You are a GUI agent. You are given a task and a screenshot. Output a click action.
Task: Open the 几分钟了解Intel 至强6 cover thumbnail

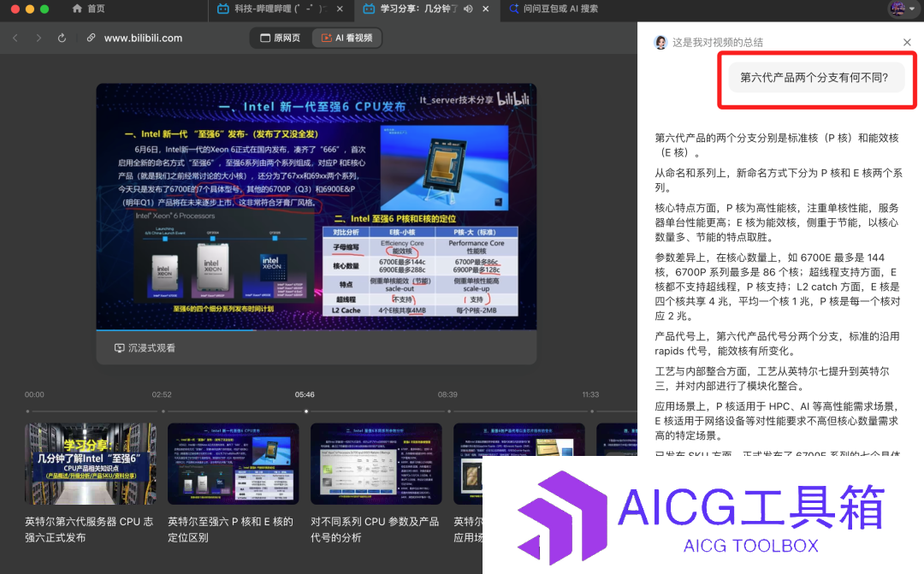point(90,463)
